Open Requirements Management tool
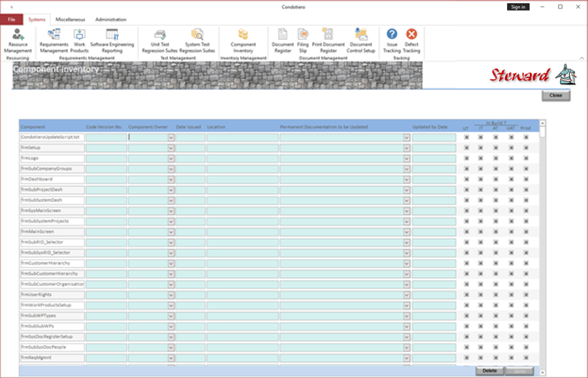Image resolution: width=588 pixels, height=378 pixels. click(54, 41)
